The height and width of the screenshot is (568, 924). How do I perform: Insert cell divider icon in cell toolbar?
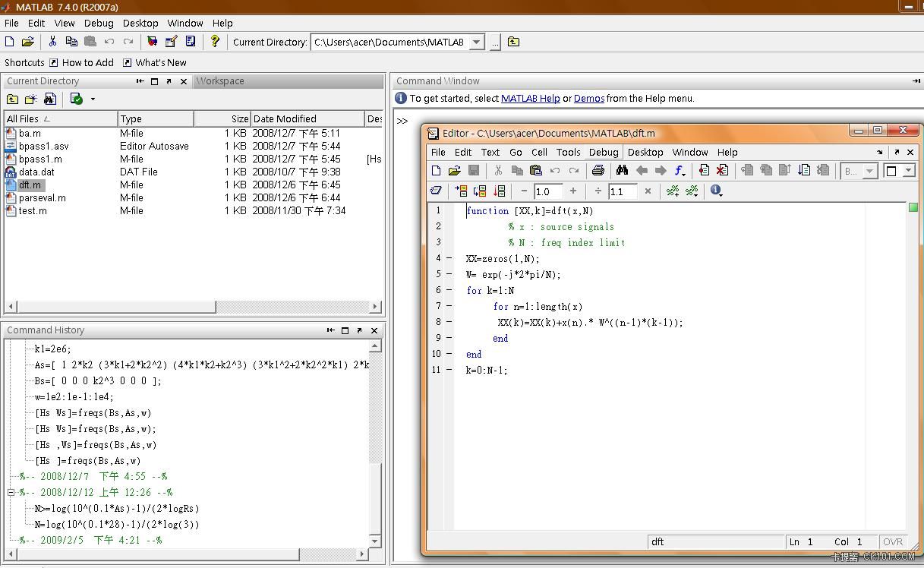pyautogui.click(x=673, y=191)
